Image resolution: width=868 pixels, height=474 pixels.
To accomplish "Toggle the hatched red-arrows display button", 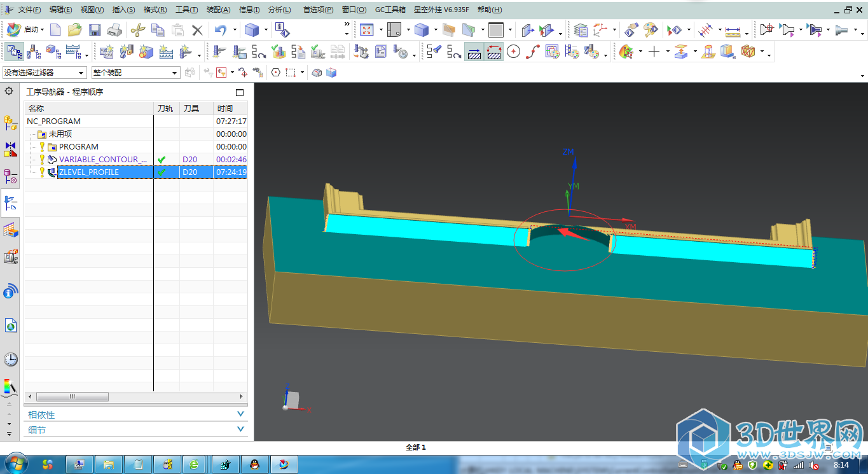I will 494,52.
